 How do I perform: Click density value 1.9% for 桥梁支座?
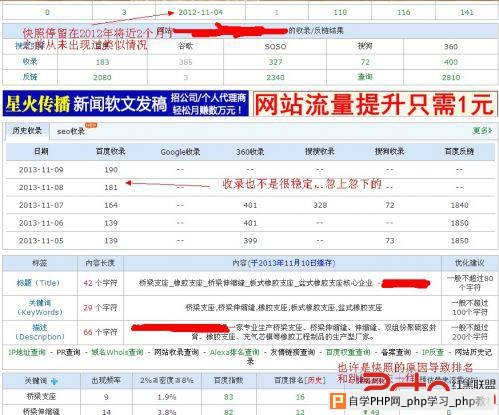point(166,397)
